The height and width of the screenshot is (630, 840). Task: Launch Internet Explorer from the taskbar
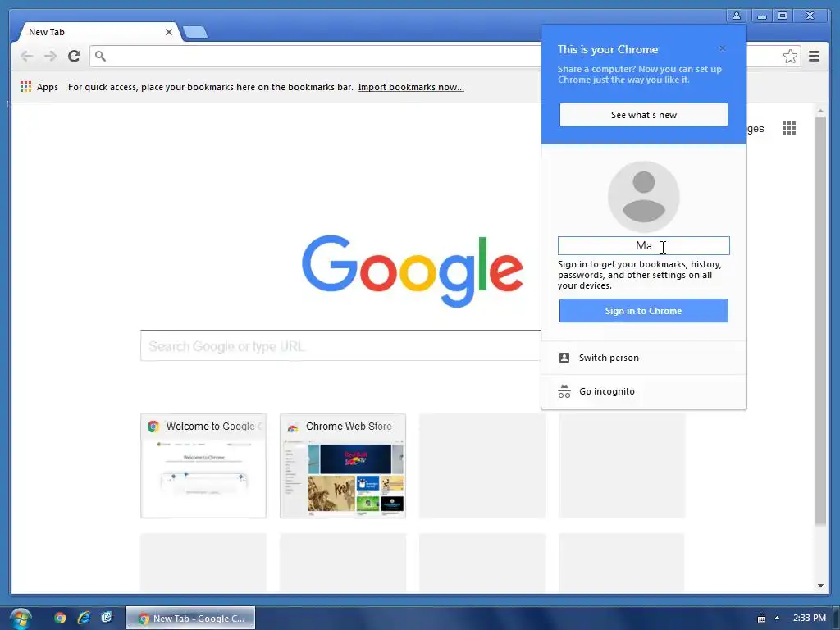84,618
